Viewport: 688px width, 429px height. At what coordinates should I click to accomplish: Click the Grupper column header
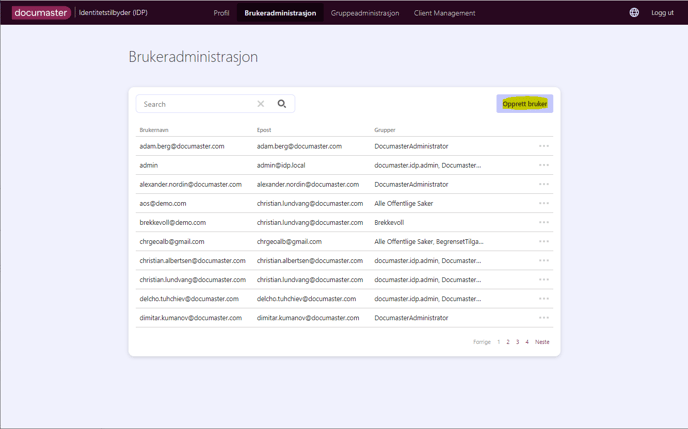pos(385,130)
